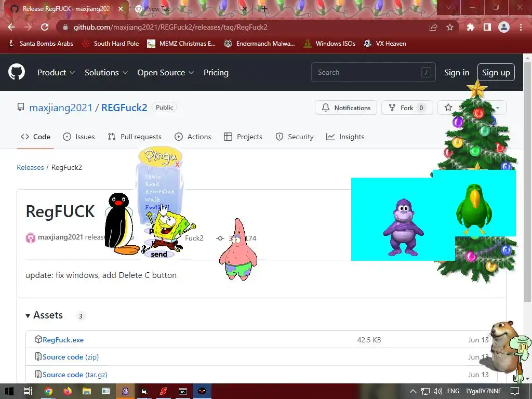The image size is (532, 399).
Task: Click the Sign up button
Action: tap(496, 72)
